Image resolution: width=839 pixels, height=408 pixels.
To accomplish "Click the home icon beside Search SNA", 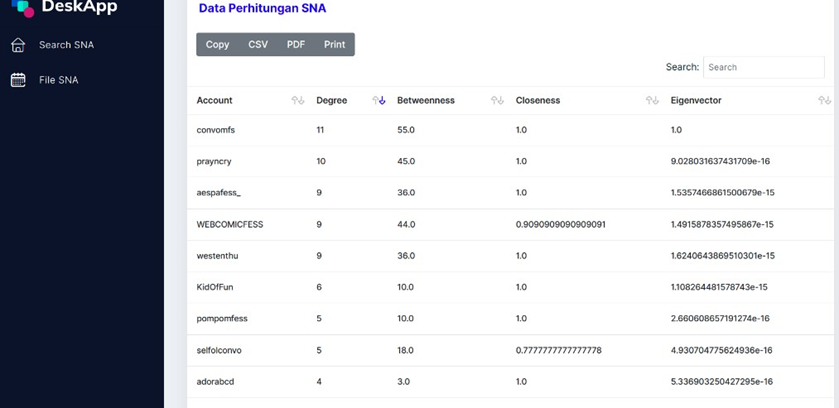I will click(18, 45).
